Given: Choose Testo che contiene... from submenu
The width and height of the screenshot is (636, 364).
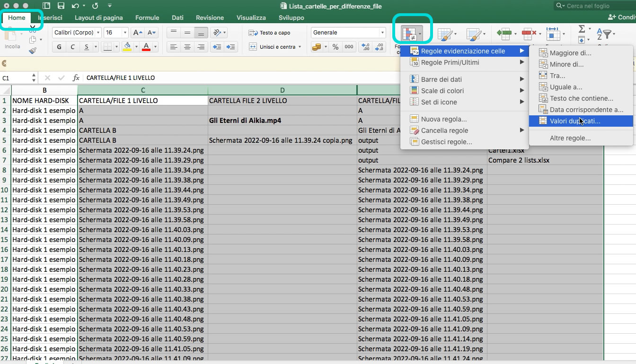Looking at the screenshot, I should pyautogui.click(x=581, y=98).
